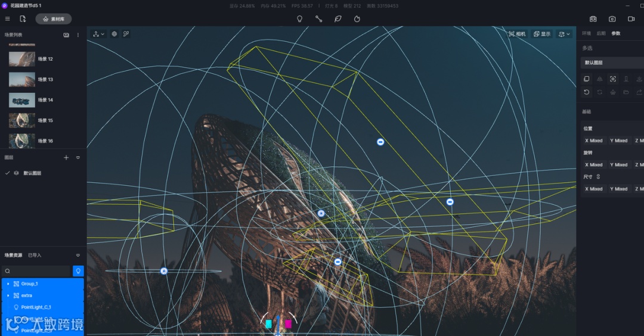Switch to the 环境 tab
Screen dimensions: 644x336
pyautogui.click(x=586, y=33)
